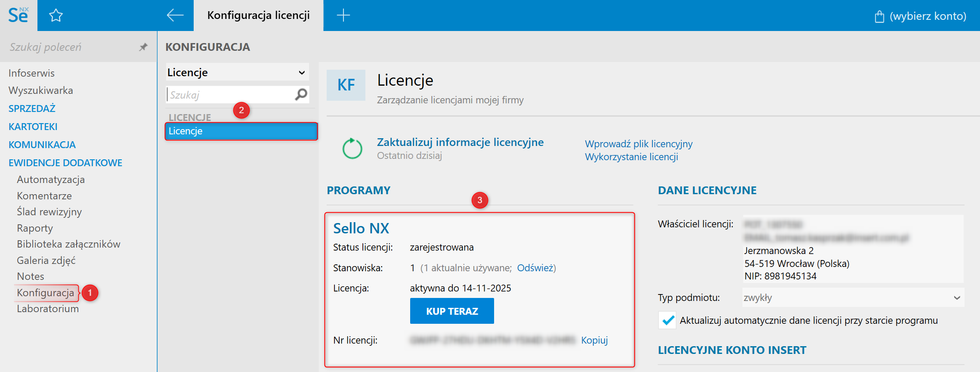
Task: Open Konfiguracja in the sidebar menu
Action: click(x=46, y=293)
